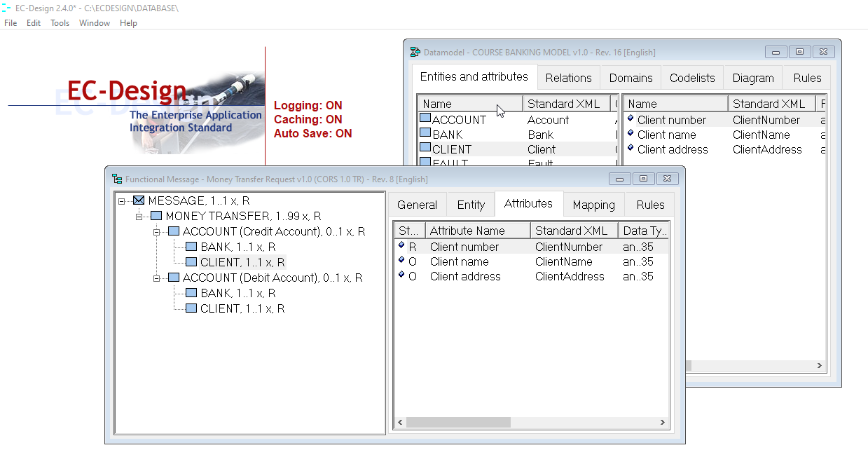Switch to the Mapping tab
Screen dimensions: 868x464
593,205
